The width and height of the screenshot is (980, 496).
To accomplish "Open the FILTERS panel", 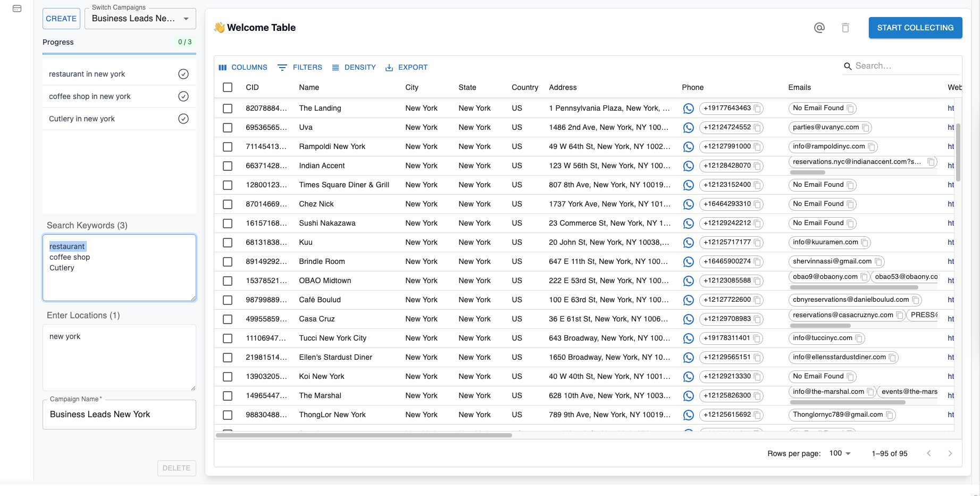I will (x=300, y=68).
